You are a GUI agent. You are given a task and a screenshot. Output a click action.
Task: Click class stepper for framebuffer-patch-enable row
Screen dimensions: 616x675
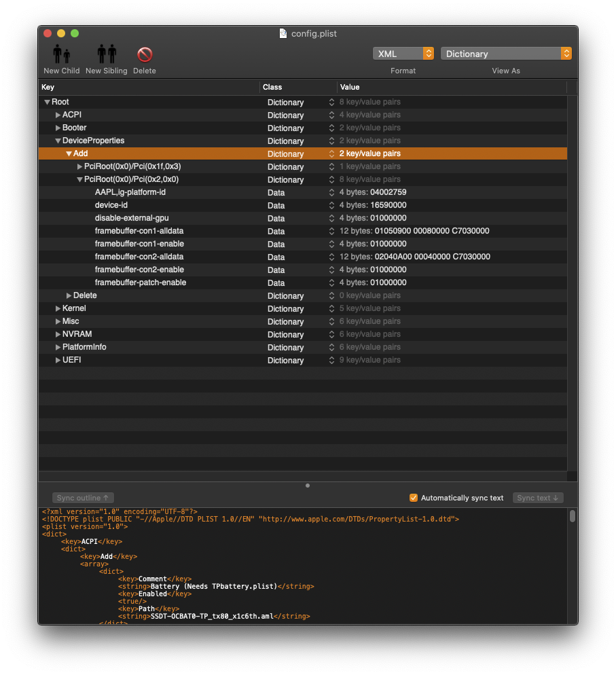331,282
